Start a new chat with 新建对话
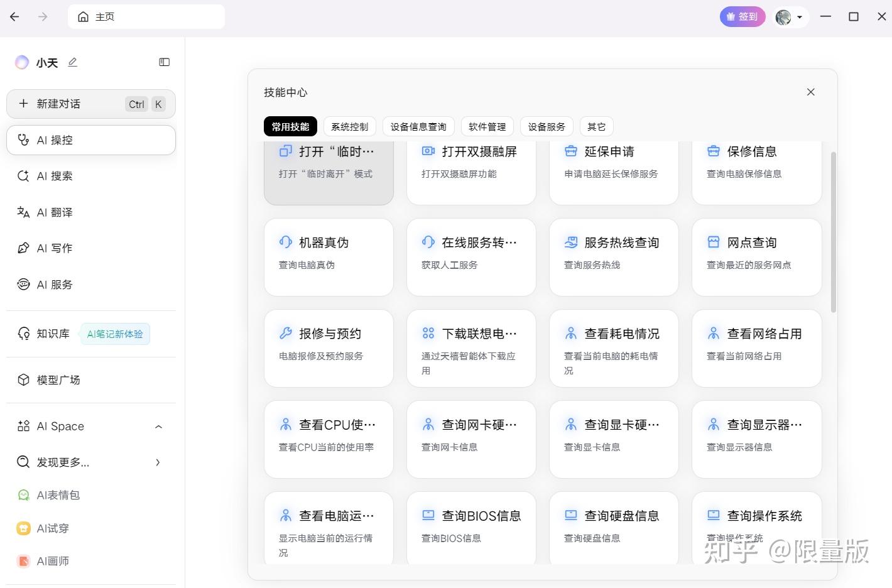 (x=91, y=104)
